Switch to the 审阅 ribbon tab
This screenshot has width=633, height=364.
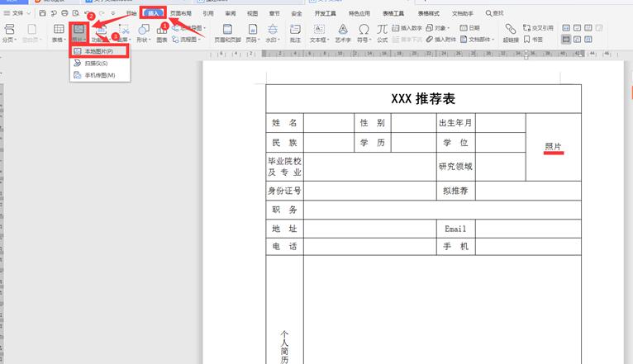(230, 13)
